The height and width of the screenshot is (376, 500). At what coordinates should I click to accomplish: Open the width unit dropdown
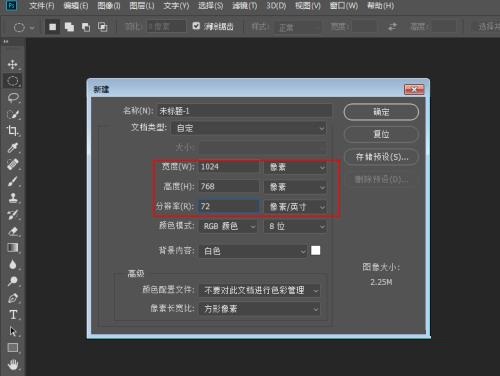tap(295, 167)
